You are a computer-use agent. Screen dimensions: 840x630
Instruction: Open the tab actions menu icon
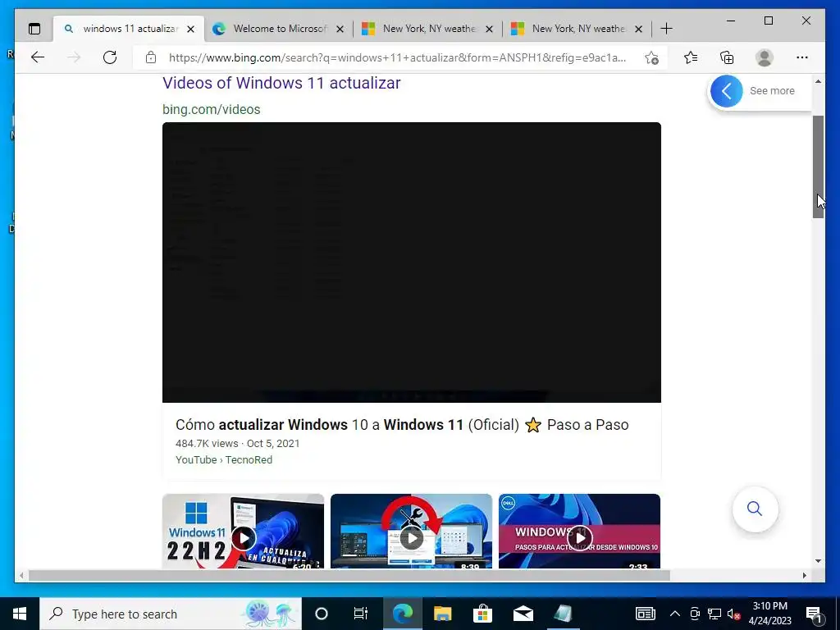pos(34,29)
